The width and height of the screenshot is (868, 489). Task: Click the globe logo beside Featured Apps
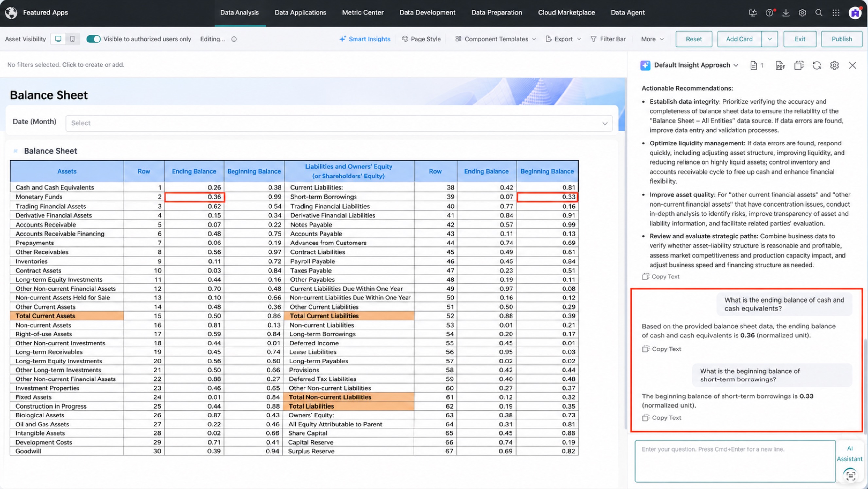coord(11,13)
